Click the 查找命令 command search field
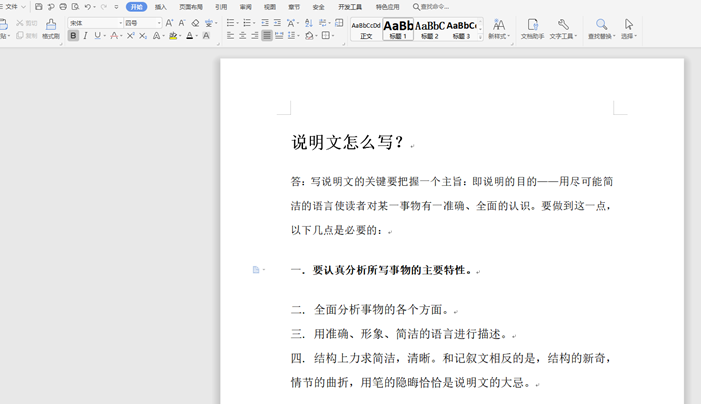The width and height of the screenshot is (701, 404). 431,7
